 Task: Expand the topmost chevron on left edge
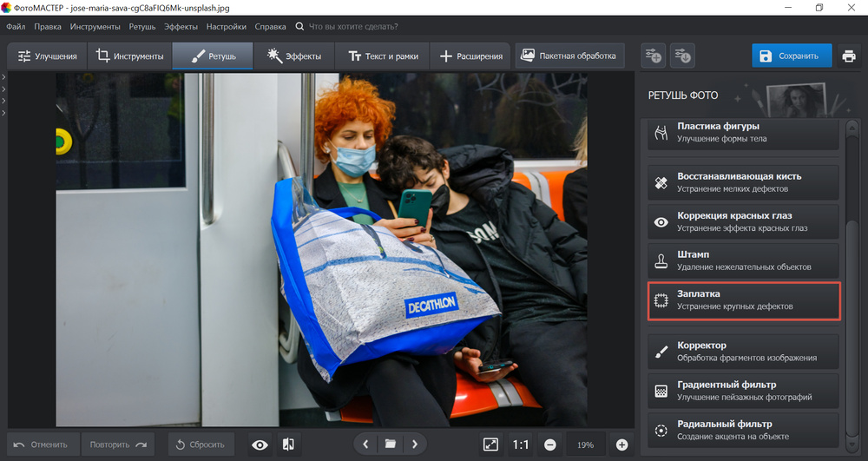pos(3,78)
